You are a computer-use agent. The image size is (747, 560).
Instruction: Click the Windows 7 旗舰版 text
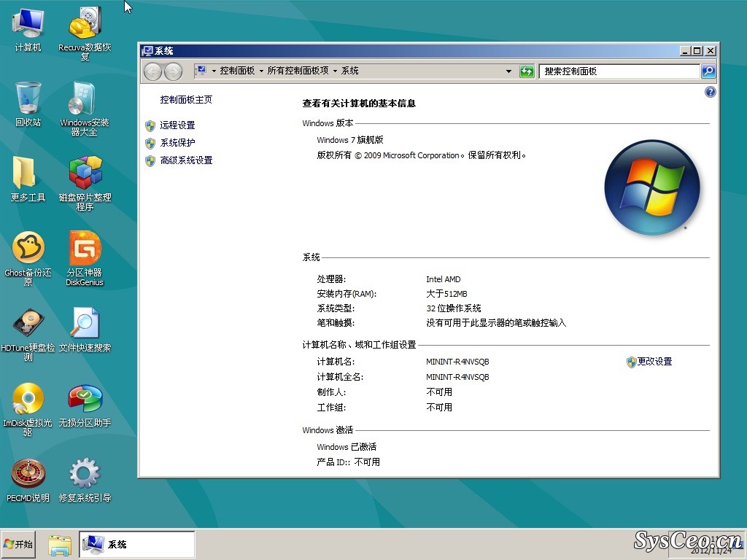349,140
